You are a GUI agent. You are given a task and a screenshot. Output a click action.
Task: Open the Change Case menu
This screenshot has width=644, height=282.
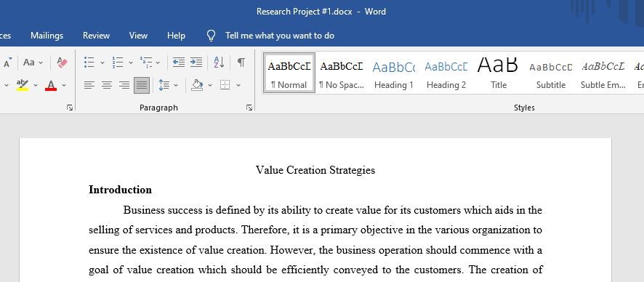click(x=33, y=63)
